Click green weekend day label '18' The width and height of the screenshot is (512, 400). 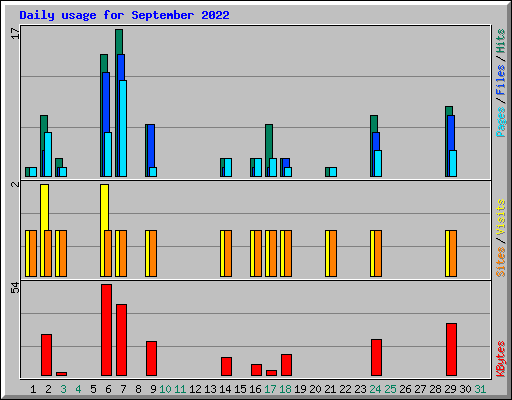(x=285, y=389)
